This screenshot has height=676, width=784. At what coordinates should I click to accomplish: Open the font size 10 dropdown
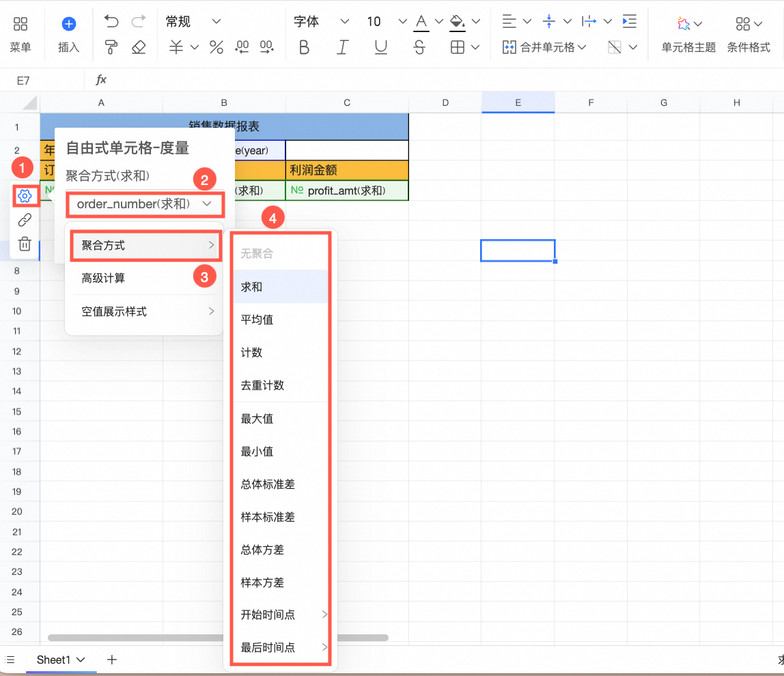[387, 21]
